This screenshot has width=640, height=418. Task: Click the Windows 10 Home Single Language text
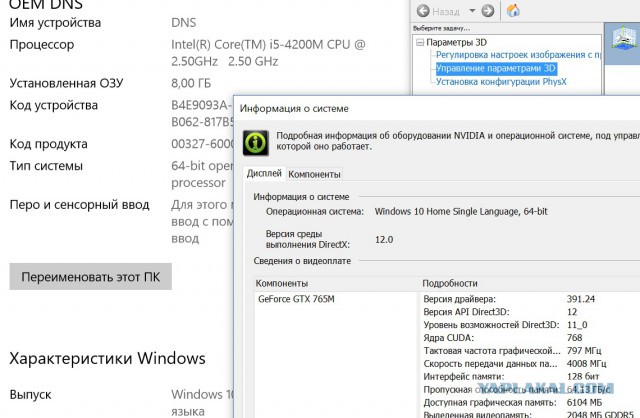[461, 211]
